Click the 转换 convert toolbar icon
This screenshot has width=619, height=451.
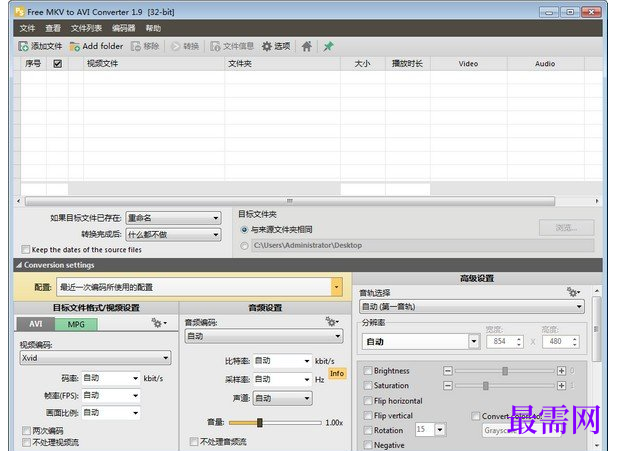[x=175, y=47]
